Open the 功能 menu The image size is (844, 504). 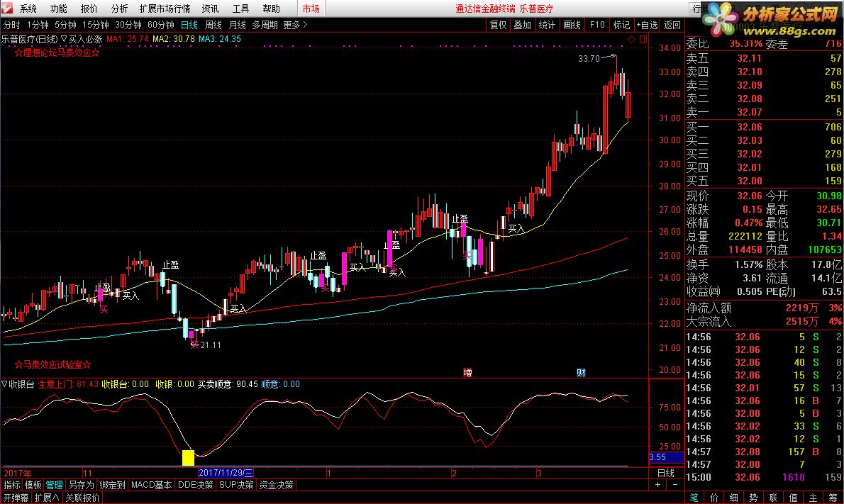pyautogui.click(x=59, y=9)
